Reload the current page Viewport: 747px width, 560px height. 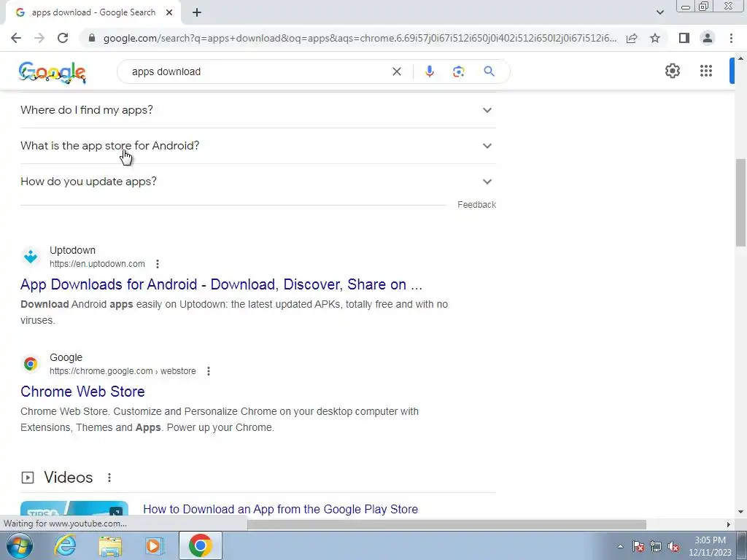point(63,38)
